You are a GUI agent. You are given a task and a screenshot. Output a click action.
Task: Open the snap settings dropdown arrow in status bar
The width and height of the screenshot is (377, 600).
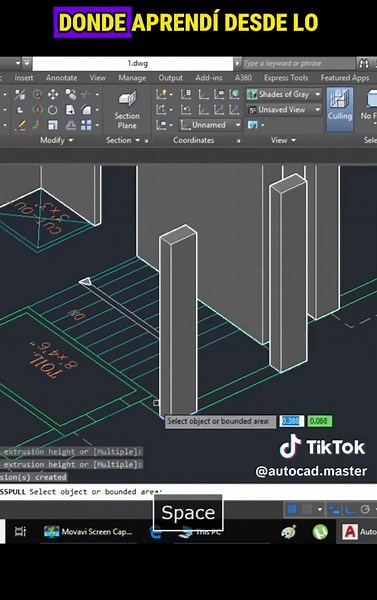320,509
